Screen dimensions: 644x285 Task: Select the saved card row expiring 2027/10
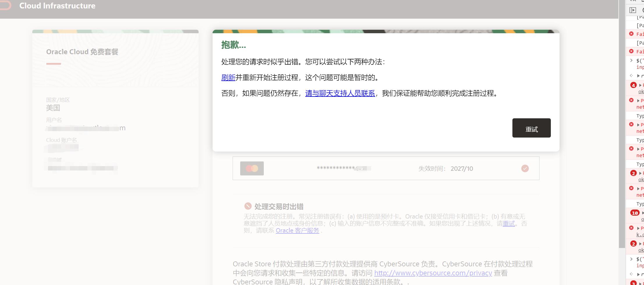coord(386,168)
